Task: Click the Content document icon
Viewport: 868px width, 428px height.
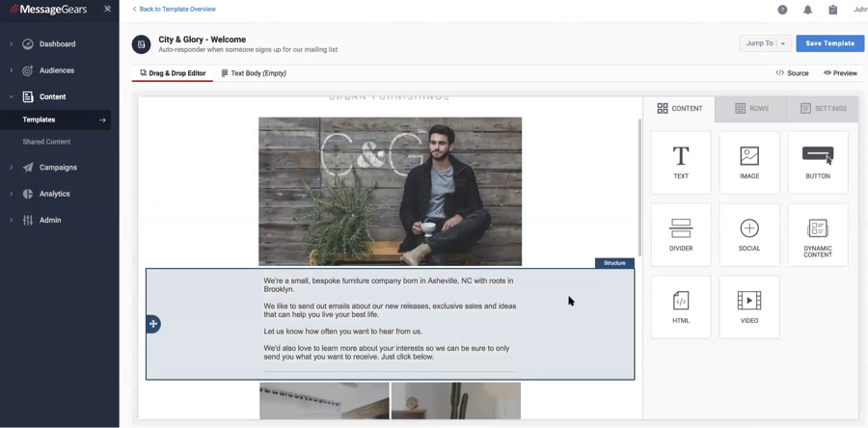Action: click(28, 96)
